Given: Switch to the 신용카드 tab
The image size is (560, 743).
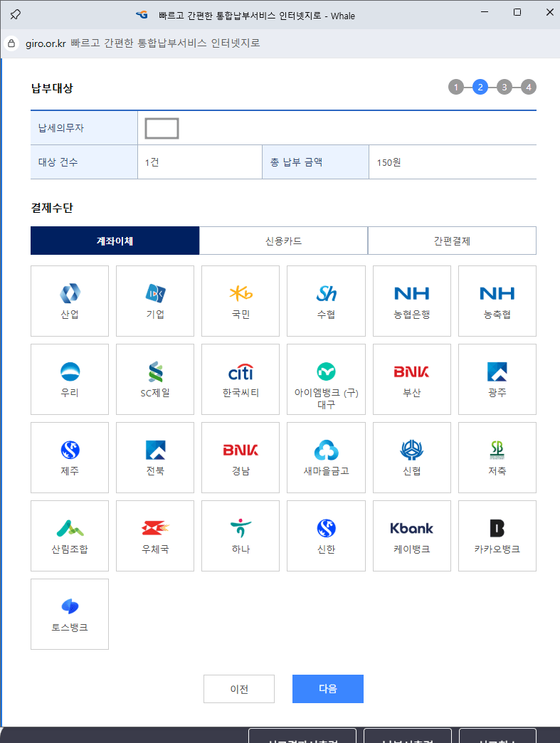Looking at the screenshot, I should pos(283,241).
